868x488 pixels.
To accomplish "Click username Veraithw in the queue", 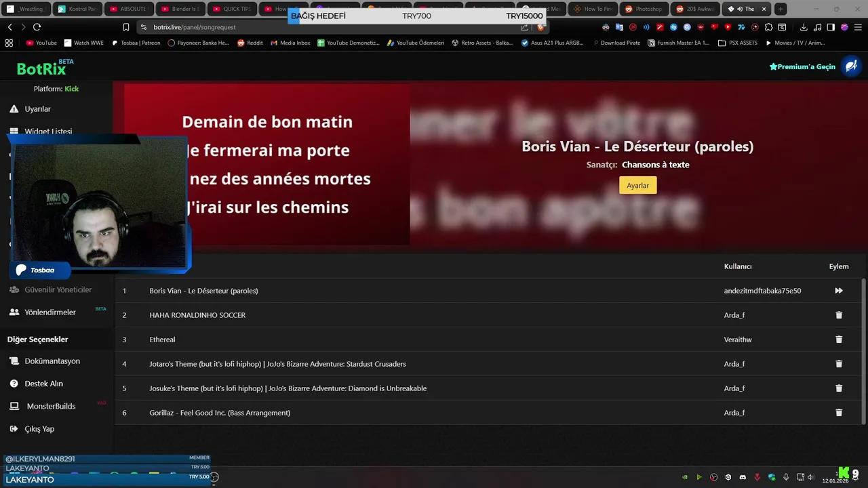I will [738, 340].
